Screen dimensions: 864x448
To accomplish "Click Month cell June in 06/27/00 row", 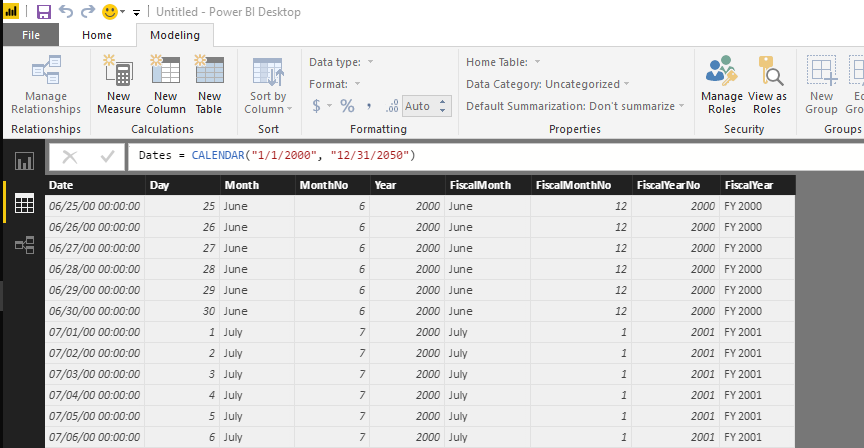I will point(257,248).
